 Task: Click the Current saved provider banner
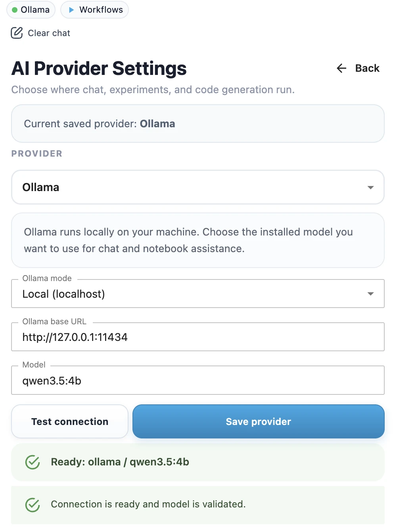197,123
